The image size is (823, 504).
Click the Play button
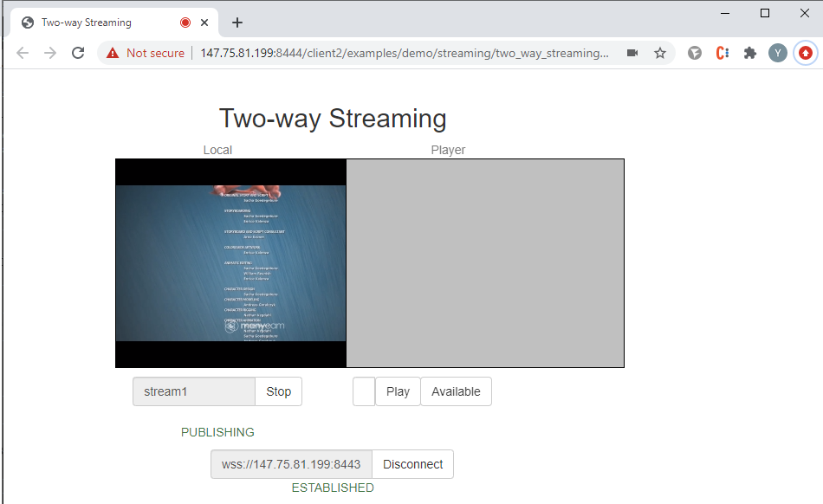coord(398,391)
